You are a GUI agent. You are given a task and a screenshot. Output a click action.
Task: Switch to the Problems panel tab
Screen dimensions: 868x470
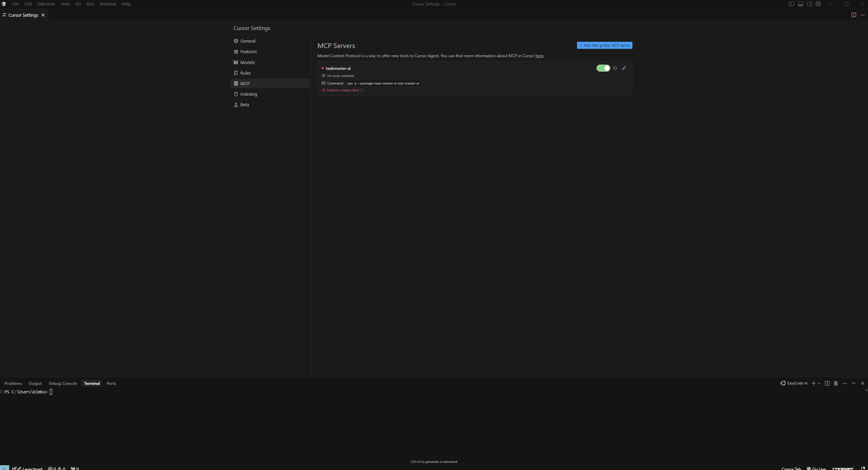pyautogui.click(x=13, y=383)
